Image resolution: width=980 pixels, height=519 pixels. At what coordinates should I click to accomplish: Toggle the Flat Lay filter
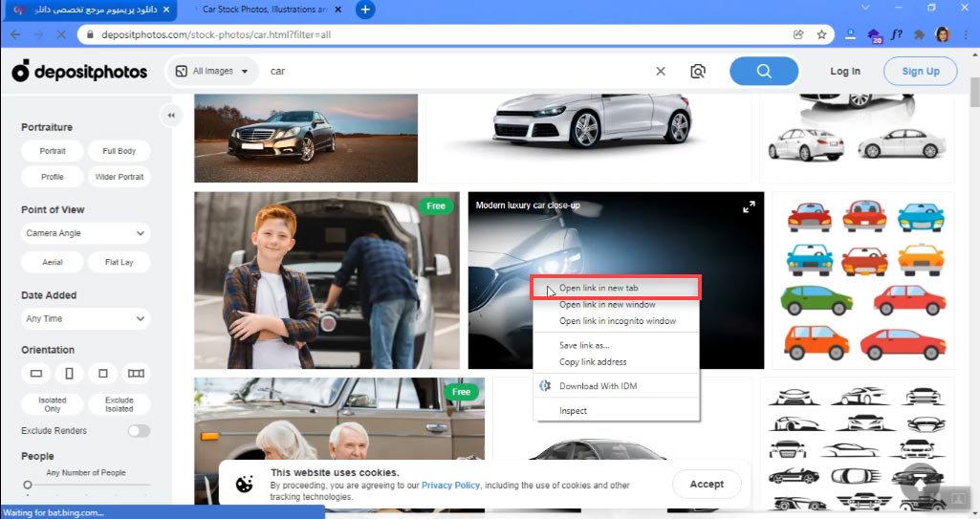[x=119, y=262]
